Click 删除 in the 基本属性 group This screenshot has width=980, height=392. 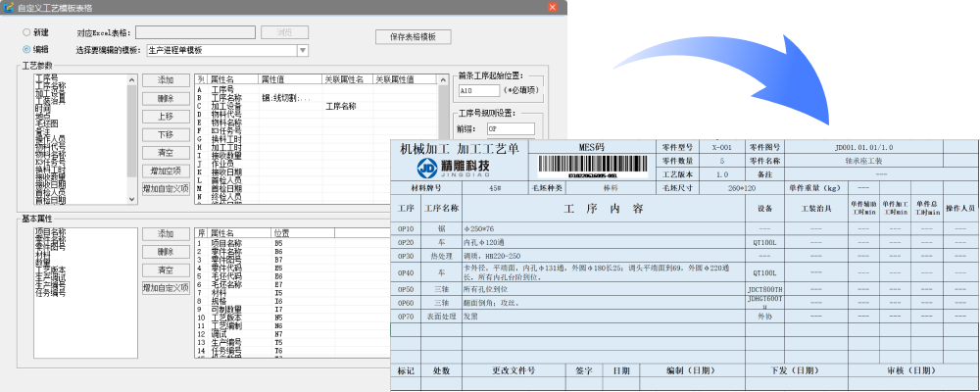tap(166, 251)
